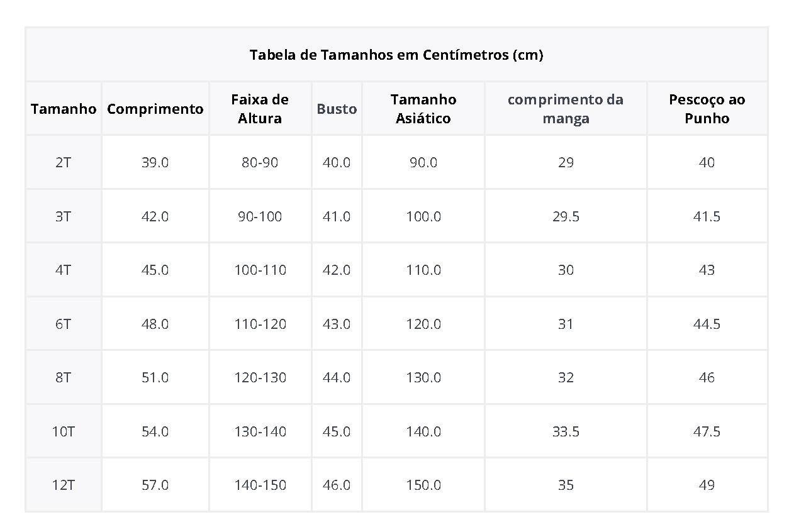Click the 'Busto' column header
The image size is (789, 532).
(337, 109)
